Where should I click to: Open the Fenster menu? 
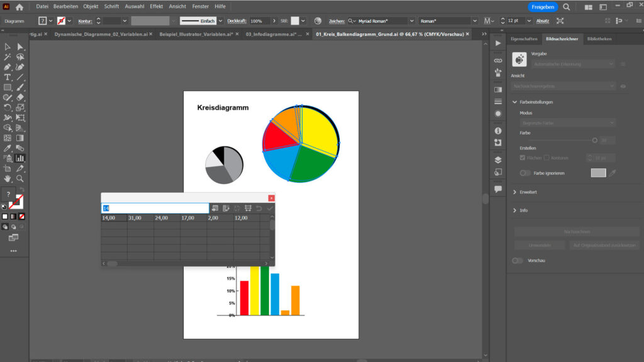(201, 6)
